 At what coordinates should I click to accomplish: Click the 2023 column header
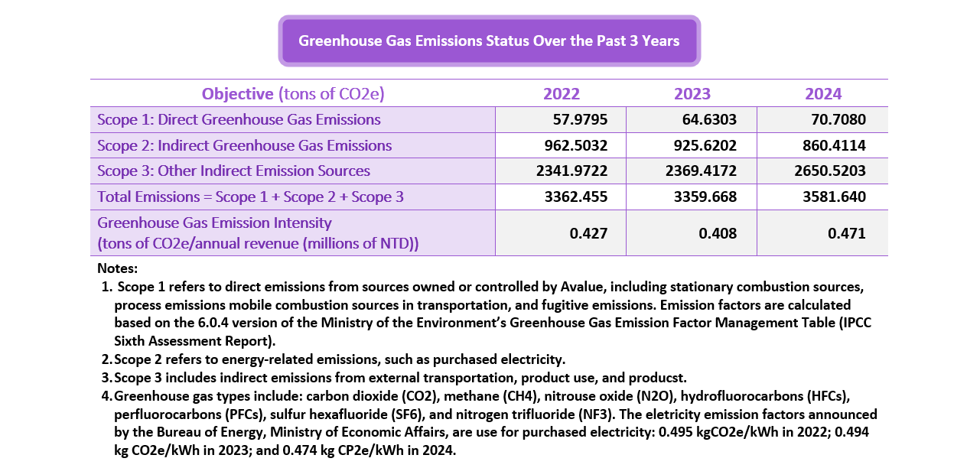tap(692, 94)
